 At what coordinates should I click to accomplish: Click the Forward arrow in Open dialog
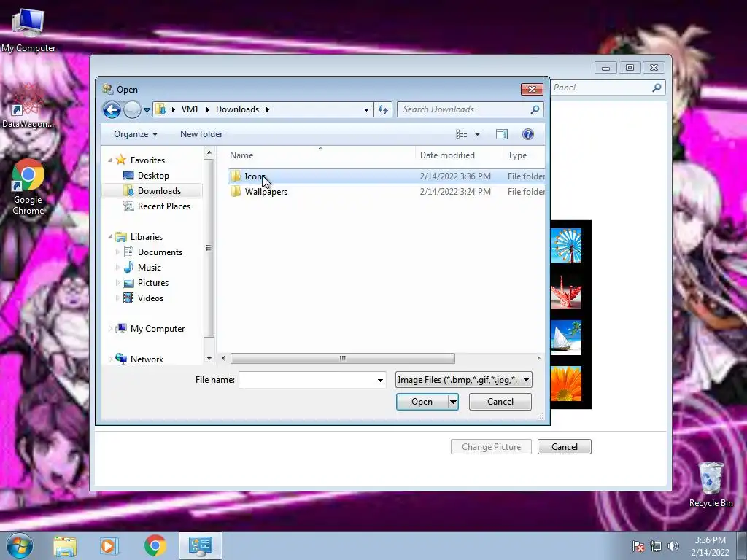(132, 110)
